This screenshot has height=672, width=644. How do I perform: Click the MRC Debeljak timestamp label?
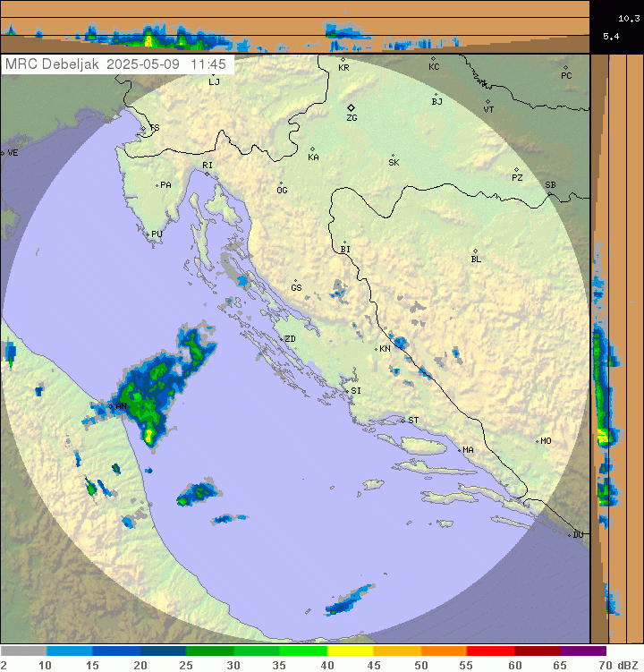[x=117, y=64]
